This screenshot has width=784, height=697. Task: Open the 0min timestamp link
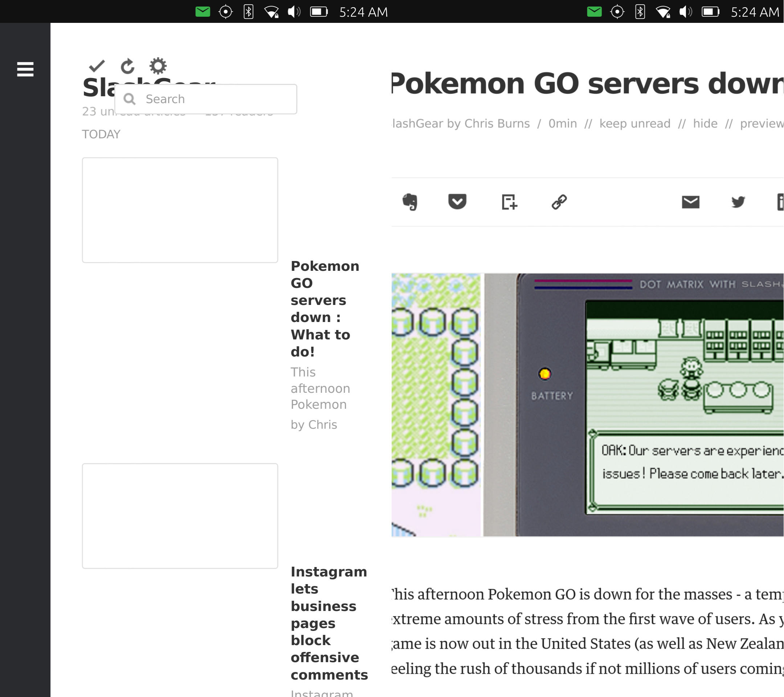click(x=563, y=123)
